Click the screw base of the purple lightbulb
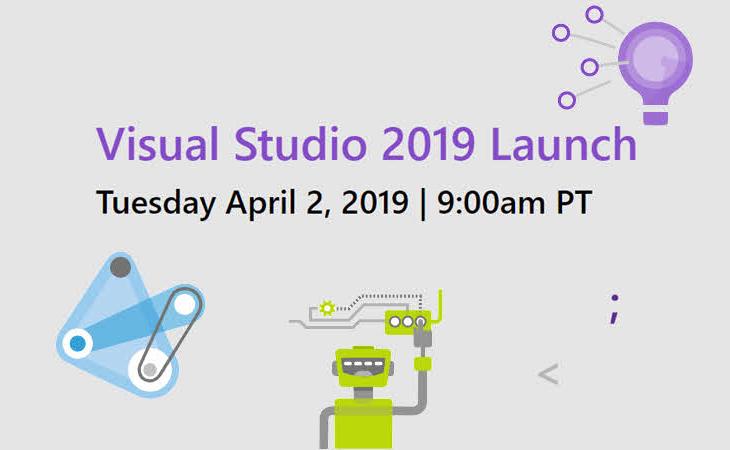Image resolution: width=730 pixels, height=450 pixels. 655,116
